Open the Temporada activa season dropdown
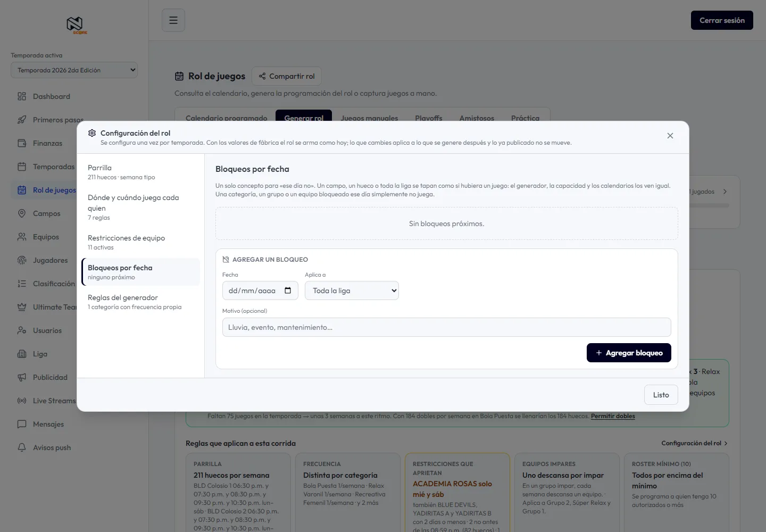 [x=74, y=70]
